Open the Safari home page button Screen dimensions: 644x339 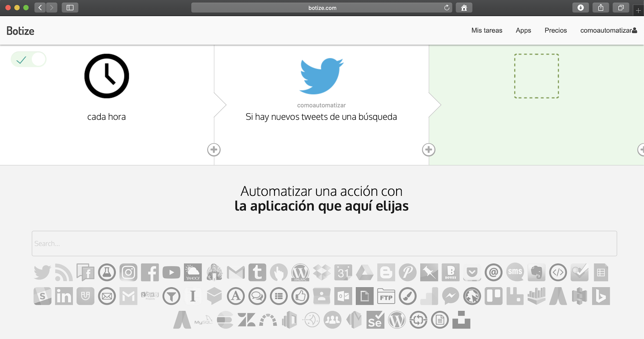pos(464,8)
